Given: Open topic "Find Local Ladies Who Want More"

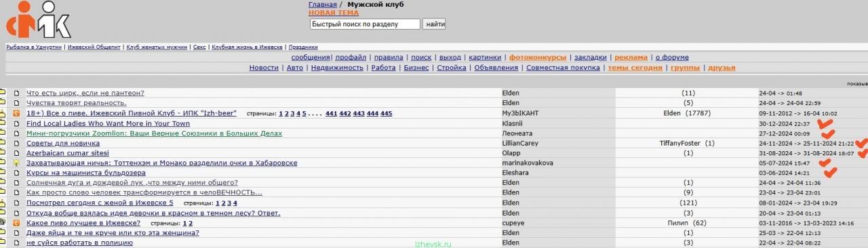Looking at the screenshot, I should pos(108,123).
